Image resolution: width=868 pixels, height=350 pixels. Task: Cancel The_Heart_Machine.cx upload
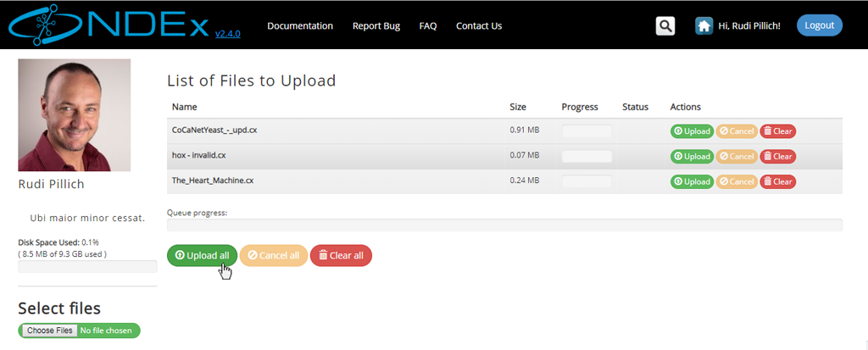click(x=737, y=181)
